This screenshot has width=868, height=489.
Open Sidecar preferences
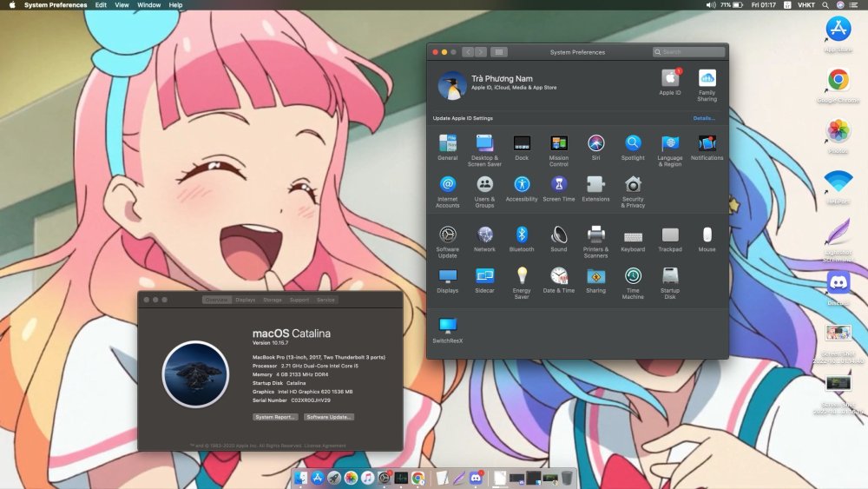tap(484, 281)
